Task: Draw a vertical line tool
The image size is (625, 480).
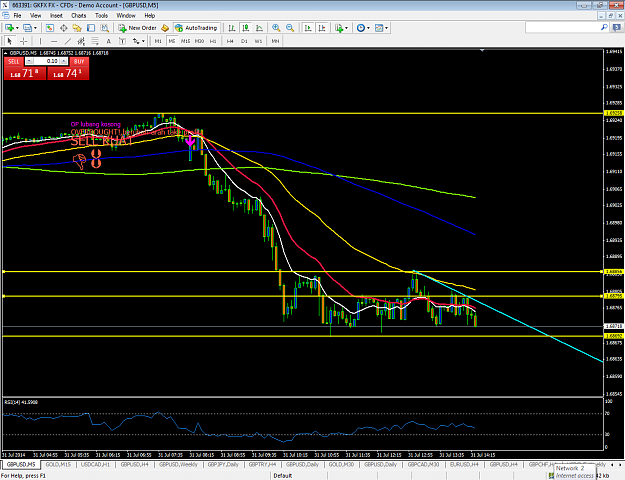Action: [x=40, y=41]
